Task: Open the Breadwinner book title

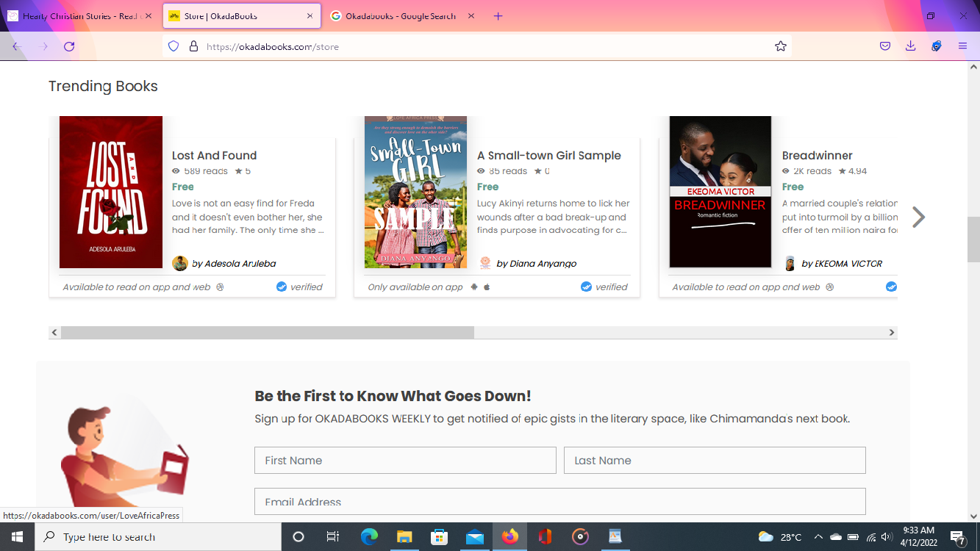Action: 818,156
